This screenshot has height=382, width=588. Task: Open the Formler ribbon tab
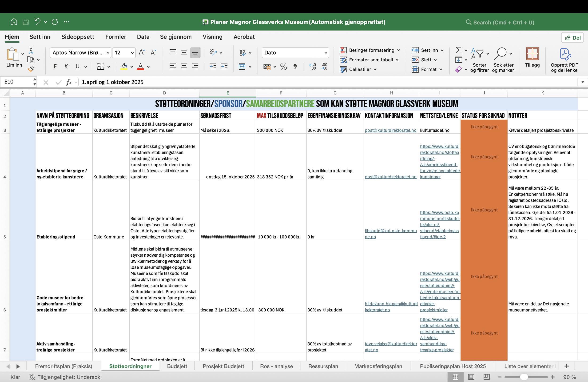116,37
